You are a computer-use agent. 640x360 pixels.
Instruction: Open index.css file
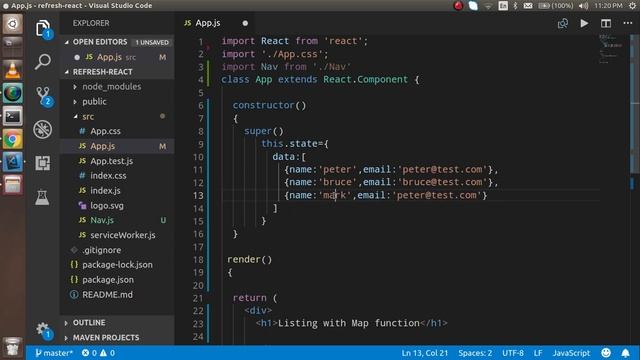[108, 176]
